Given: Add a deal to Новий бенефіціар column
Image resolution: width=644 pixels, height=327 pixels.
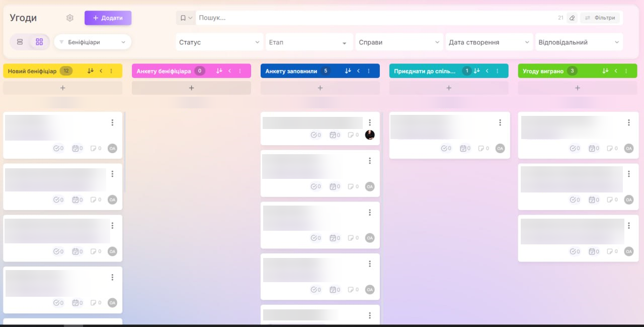Looking at the screenshot, I should coord(63,88).
